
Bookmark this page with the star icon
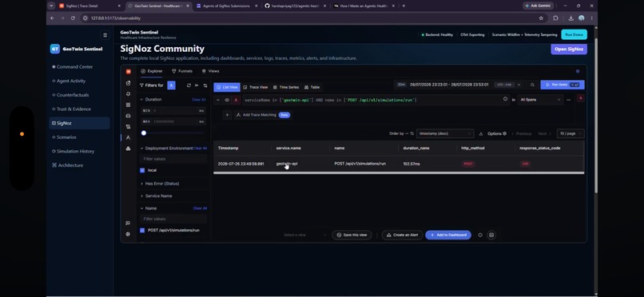541,18
